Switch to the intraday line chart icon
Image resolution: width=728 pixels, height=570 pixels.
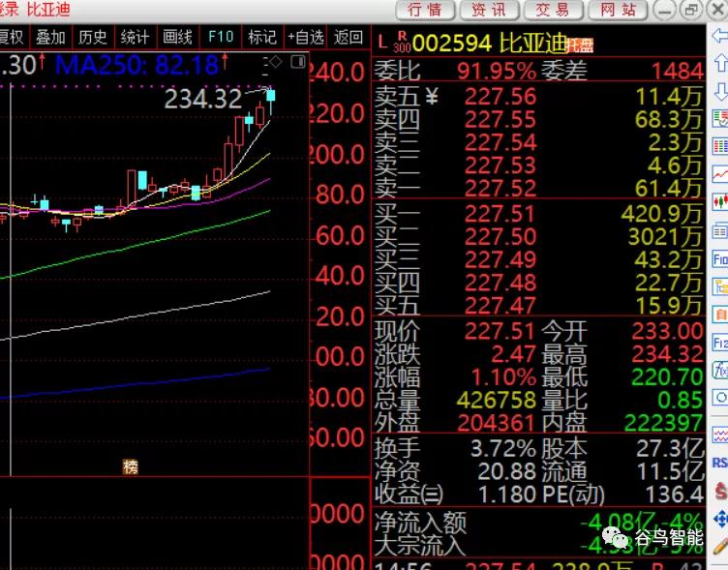pos(720,174)
